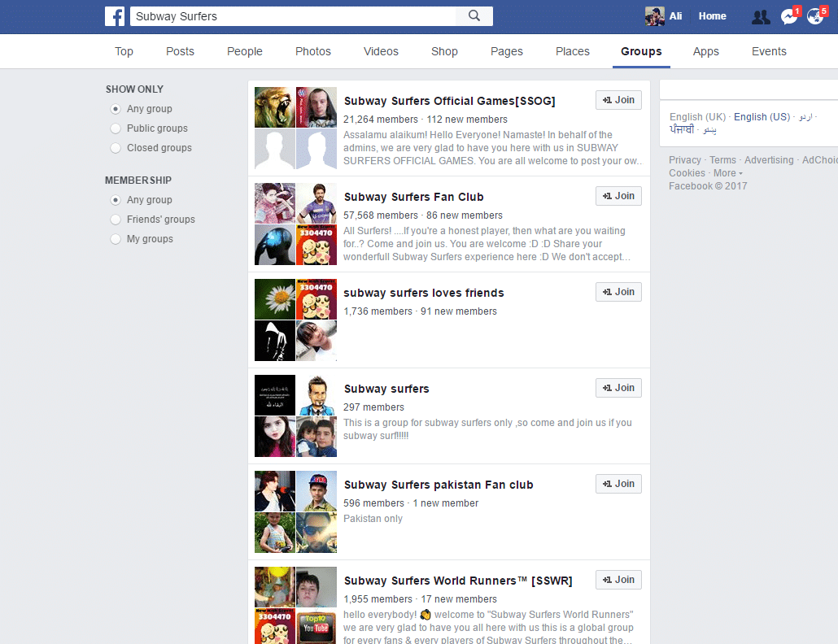Select Public groups filter
The image size is (838, 644).
116,128
